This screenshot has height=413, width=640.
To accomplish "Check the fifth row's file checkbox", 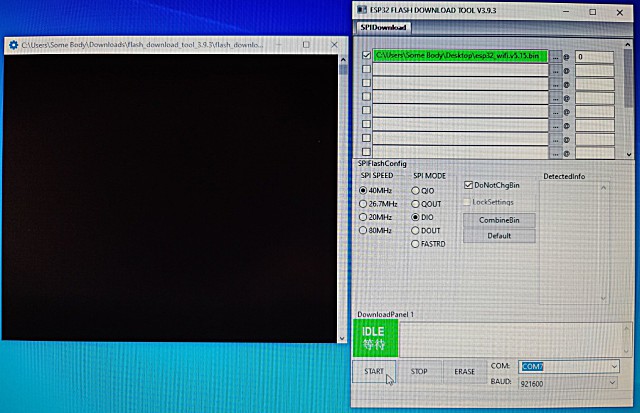I will (366, 110).
